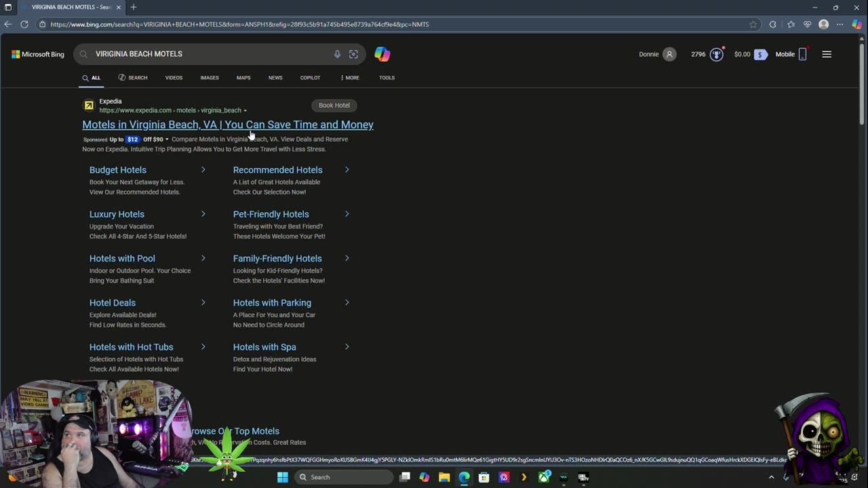868x488 pixels.
Task: Open Windows Start menu
Action: (283, 477)
